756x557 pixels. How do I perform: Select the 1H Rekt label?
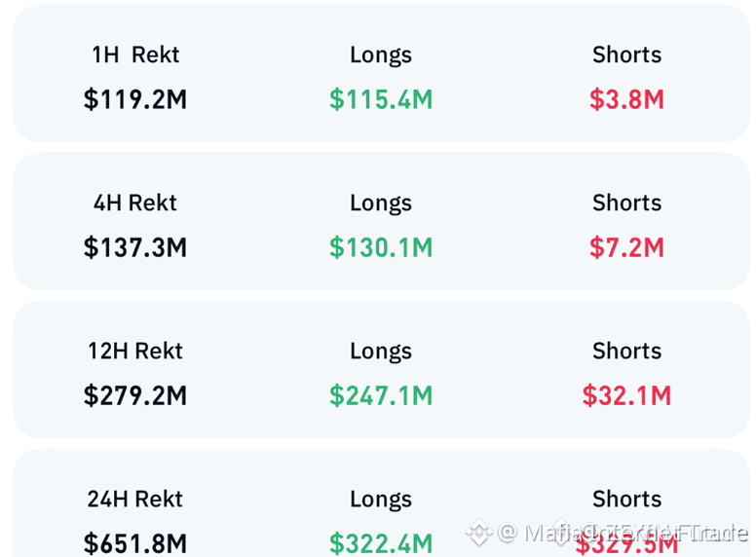click(x=135, y=55)
